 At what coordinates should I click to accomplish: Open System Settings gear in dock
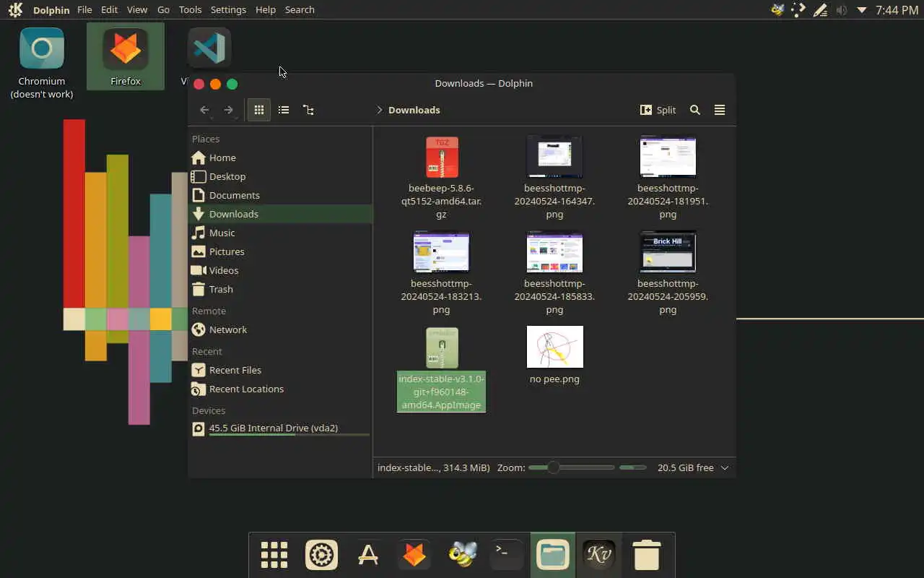point(321,555)
